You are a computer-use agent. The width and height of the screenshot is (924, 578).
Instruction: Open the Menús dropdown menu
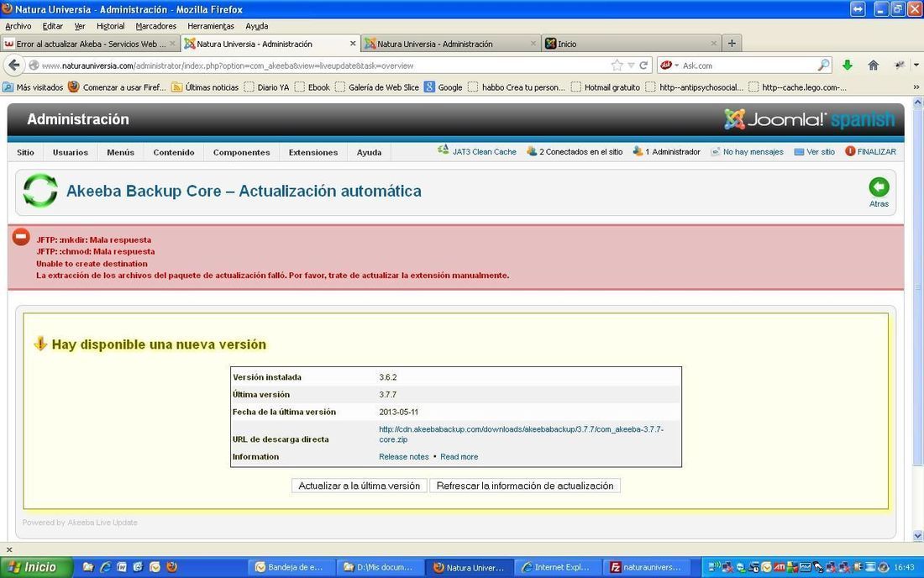[x=121, y=152]
